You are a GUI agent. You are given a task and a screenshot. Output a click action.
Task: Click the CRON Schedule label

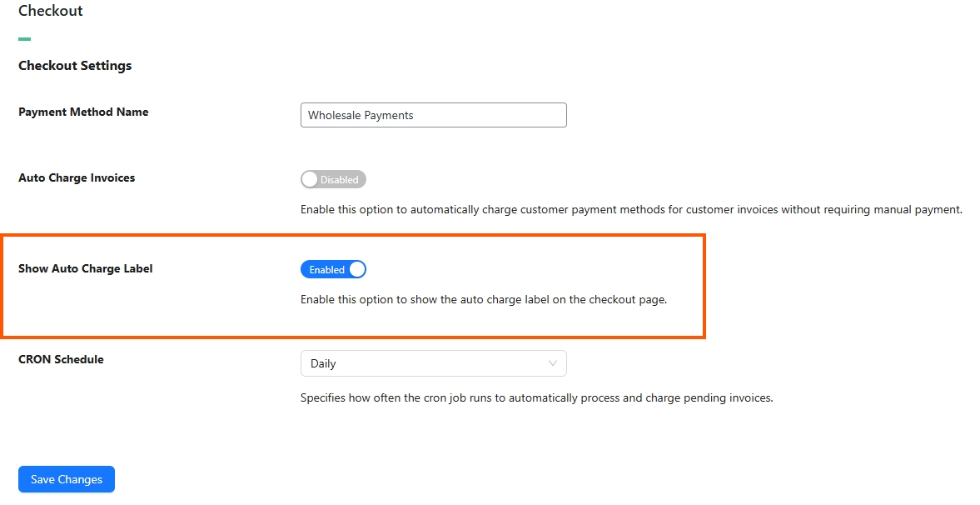pyautogui.click(x=61, y=359)
